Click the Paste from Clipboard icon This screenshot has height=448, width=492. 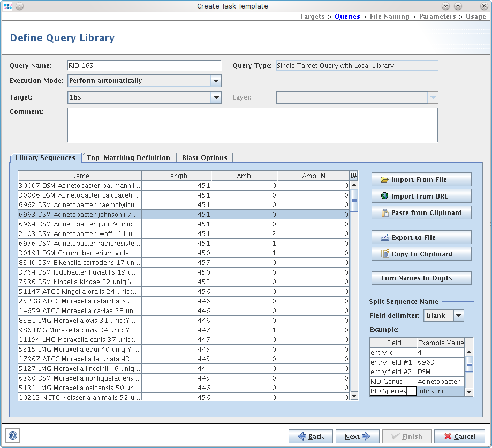pos(384,213)
